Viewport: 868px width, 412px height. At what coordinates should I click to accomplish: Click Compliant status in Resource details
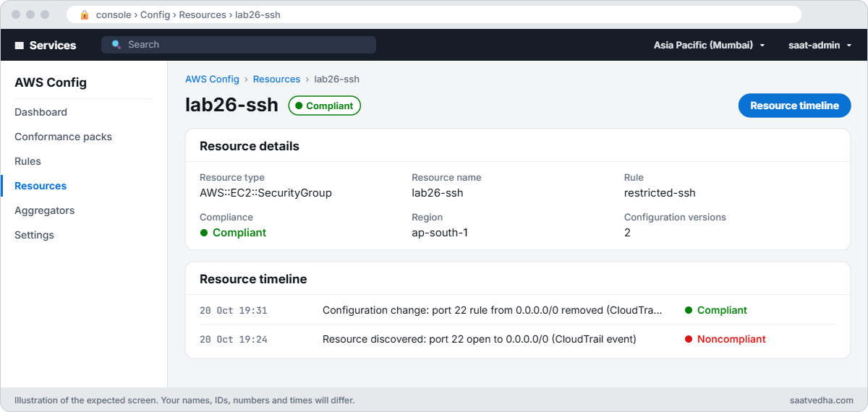[233, 233]
